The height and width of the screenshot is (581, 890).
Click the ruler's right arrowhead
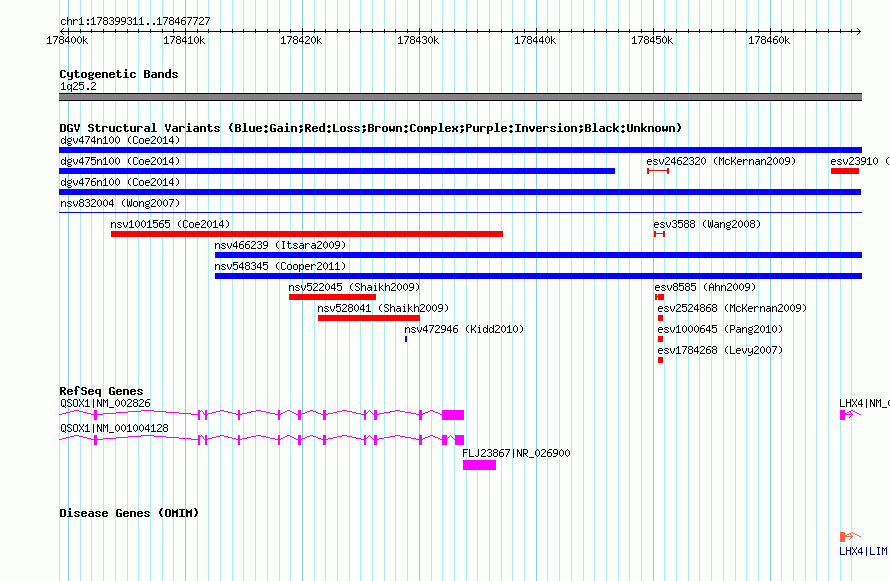point(859,31)
